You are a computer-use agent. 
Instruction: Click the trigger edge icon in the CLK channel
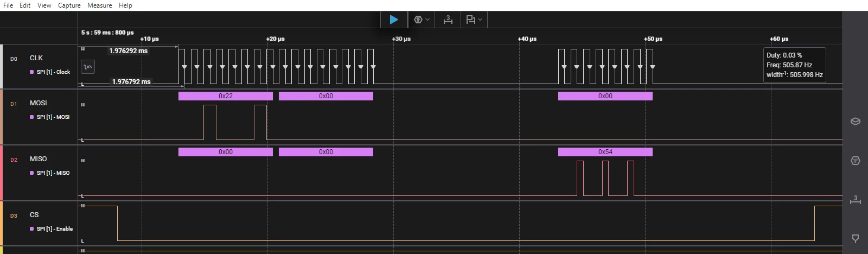coord(88,67)
